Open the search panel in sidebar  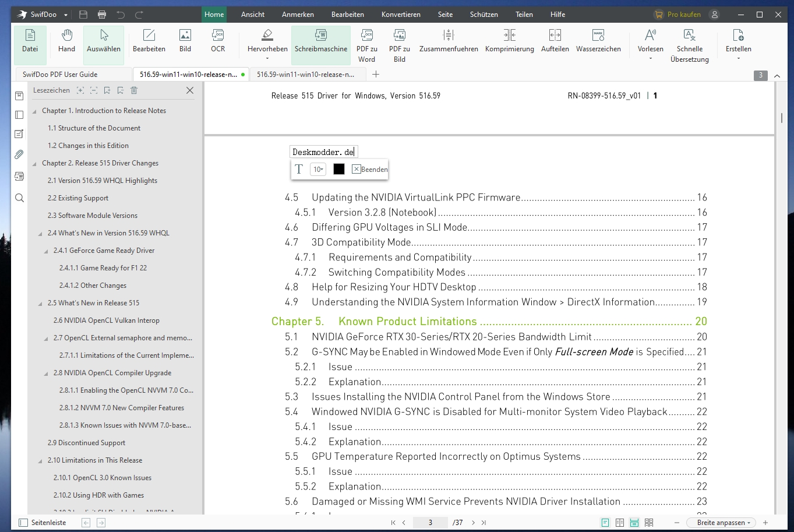pyautogui.click(x=19, y=198)
